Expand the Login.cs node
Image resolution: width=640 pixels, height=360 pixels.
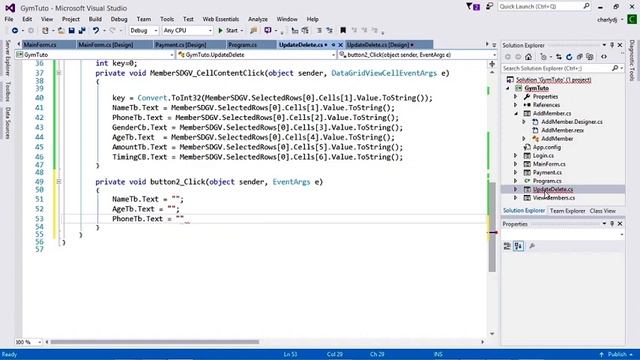pos(516,156)
